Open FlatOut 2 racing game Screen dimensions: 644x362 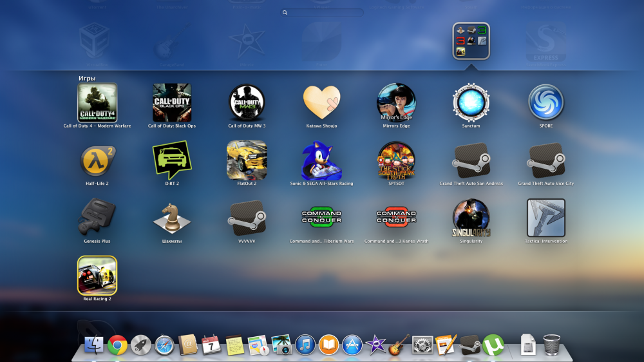[247, 160]
